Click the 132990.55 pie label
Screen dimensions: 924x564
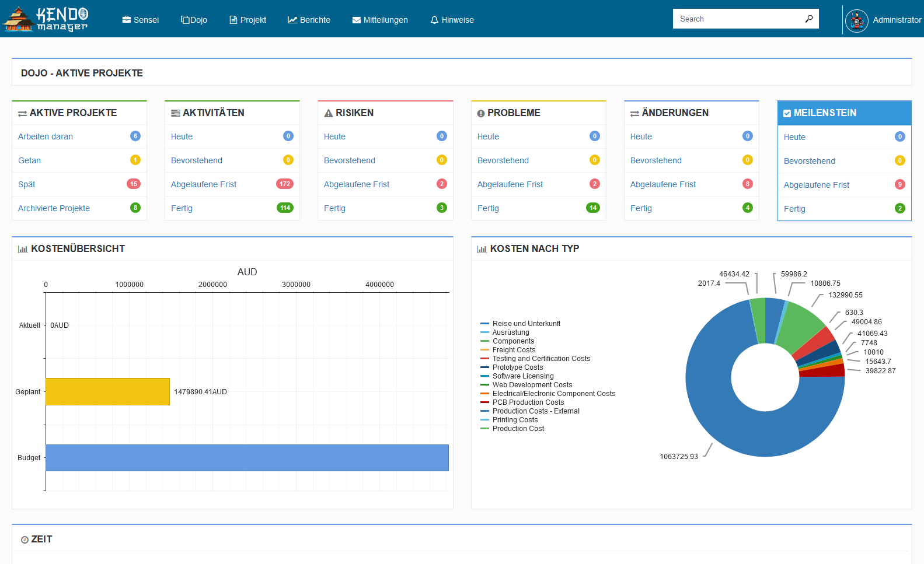tap(845, 295)
